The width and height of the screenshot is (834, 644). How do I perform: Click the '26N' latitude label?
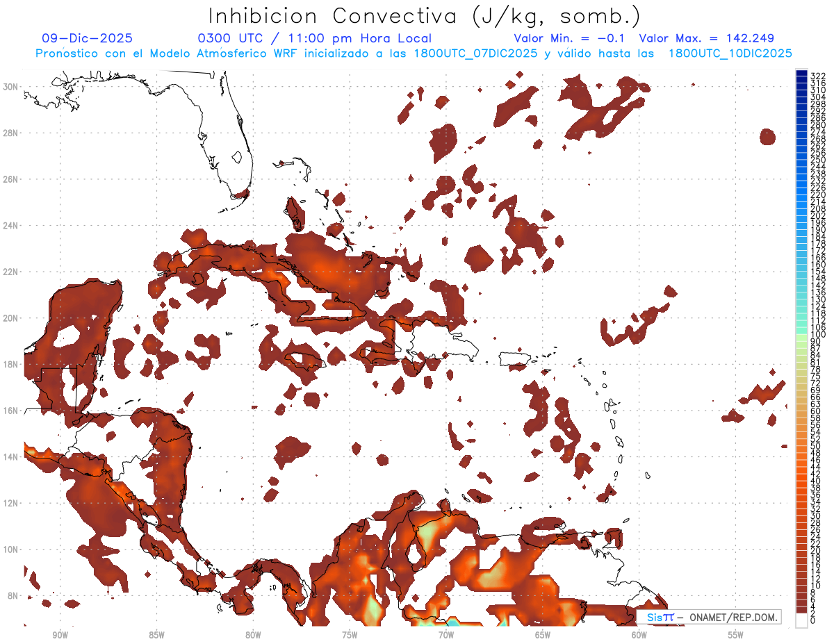point(10,179)
